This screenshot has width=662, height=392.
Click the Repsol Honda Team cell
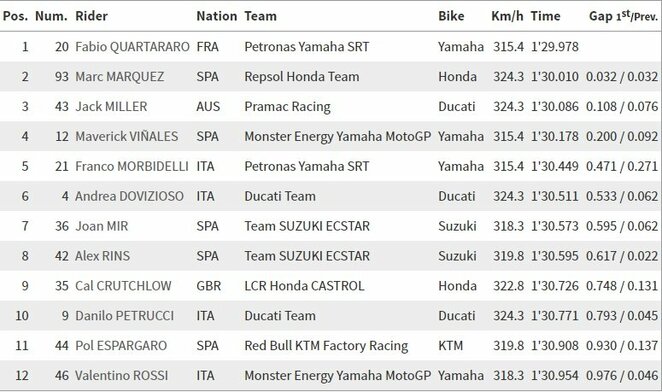(302, 76)
